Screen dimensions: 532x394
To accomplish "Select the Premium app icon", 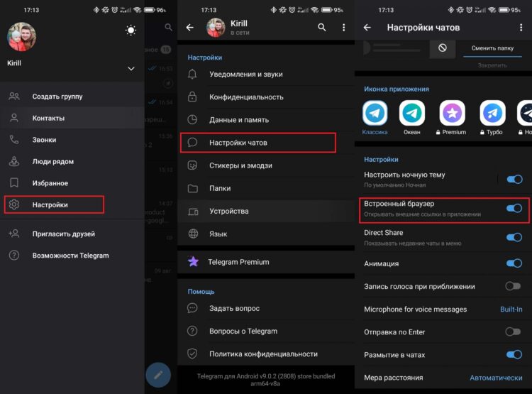I will [x=452, y=113].
